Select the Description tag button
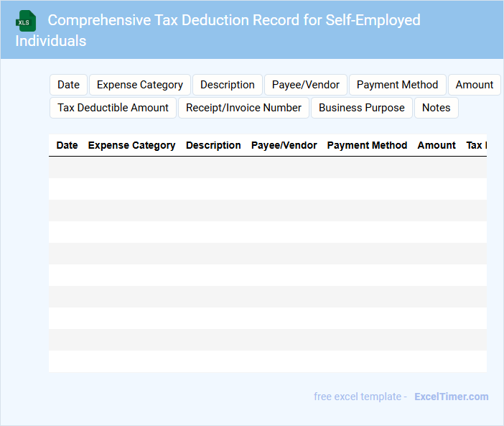The image size is (504, 426). pos(227,85)
